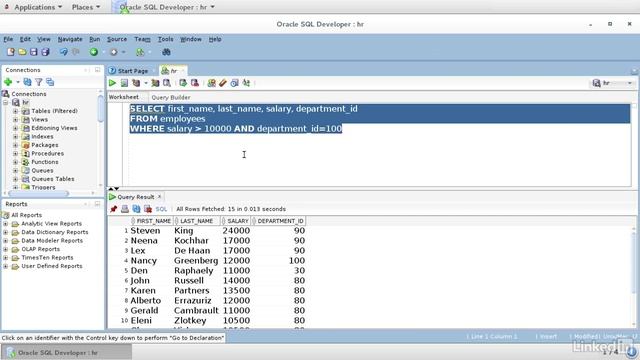Click the SQL Worksheet icon in main toolbar
The height and width of the screenshot is (360, 640).
pos(140,52)
